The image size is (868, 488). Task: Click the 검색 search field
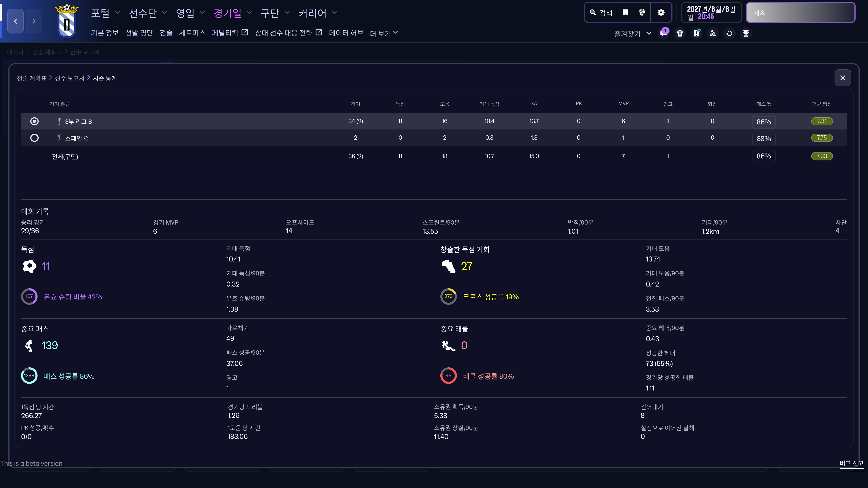(601, 12)
